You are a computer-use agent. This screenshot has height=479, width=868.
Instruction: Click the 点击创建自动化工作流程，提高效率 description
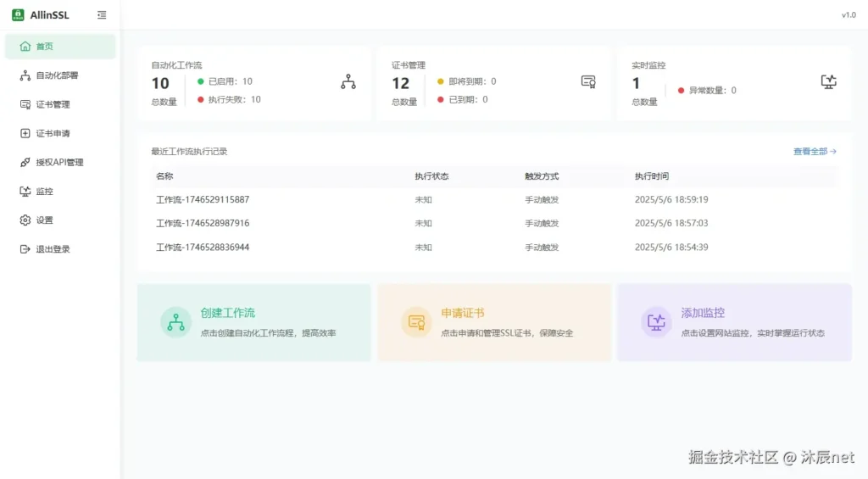(x=269, y=333)
